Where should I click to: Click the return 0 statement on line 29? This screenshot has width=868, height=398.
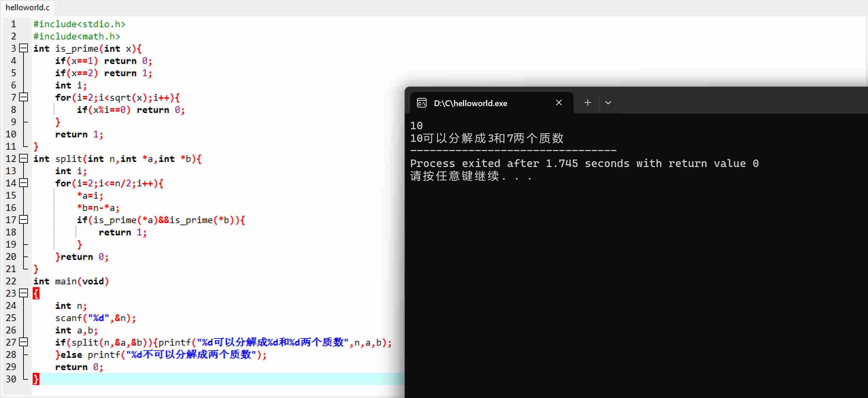(x=78, y=367)
